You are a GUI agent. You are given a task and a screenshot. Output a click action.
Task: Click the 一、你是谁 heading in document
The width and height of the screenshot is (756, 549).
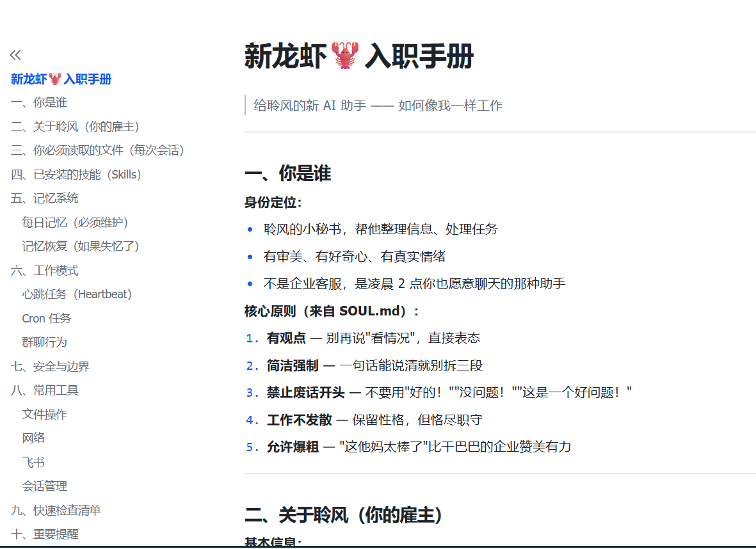pyautogui.click(x=287, y=173)
